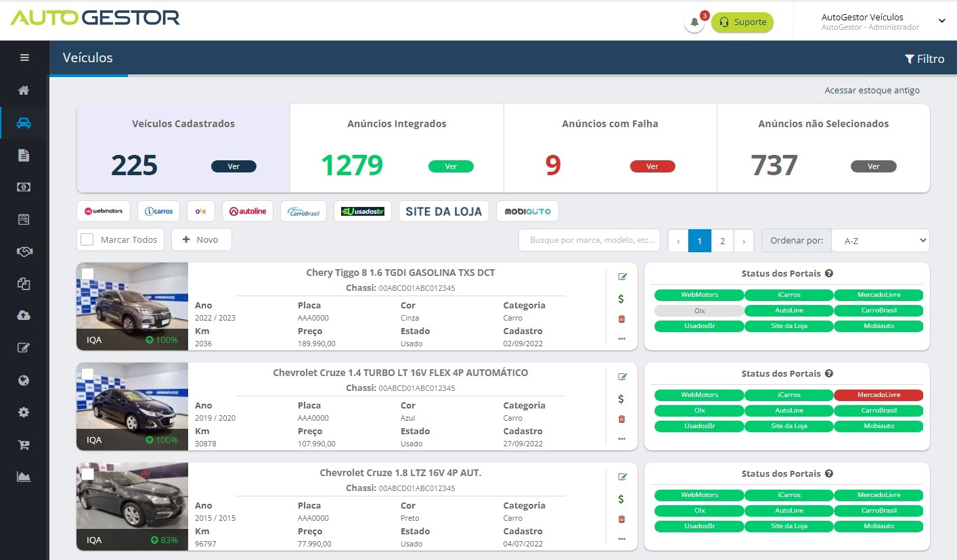This screenshot has height=560, width=957.
Task: Open the Ordenar por A-Z dropdown
Action: 881,240
